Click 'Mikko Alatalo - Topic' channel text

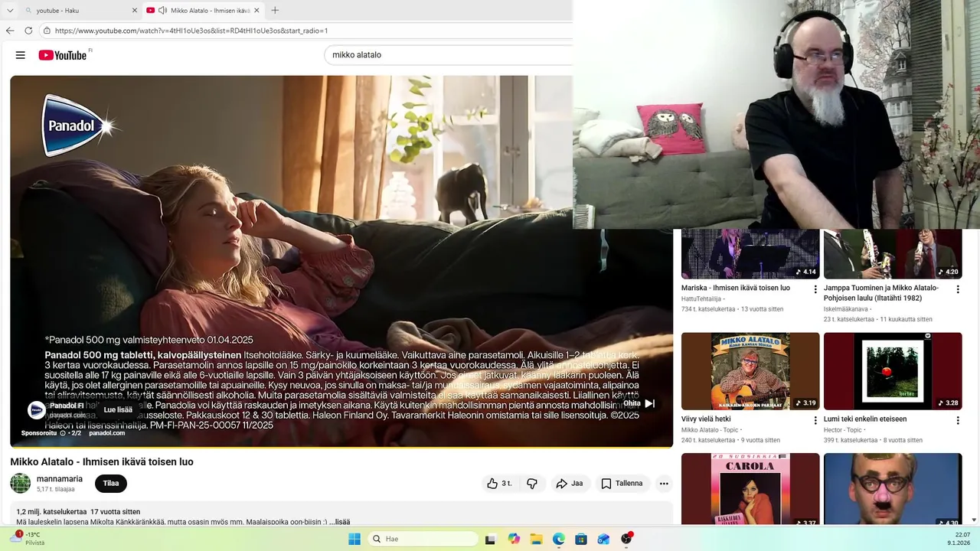[708, 430]
